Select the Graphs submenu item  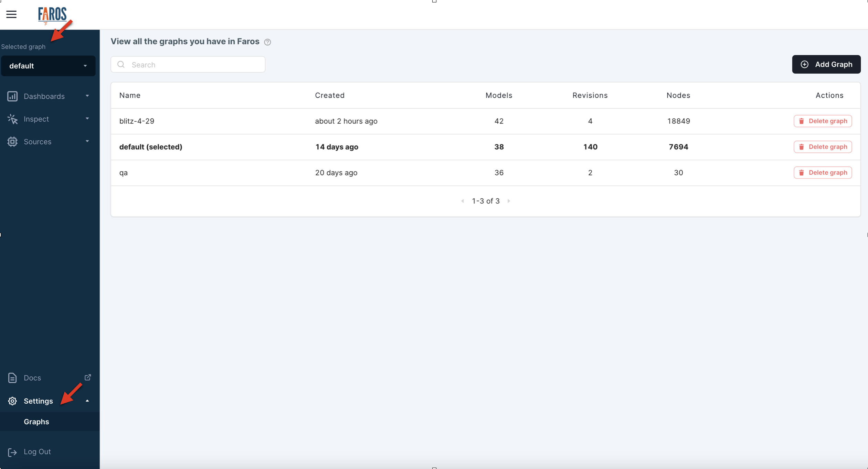(36, 422)
